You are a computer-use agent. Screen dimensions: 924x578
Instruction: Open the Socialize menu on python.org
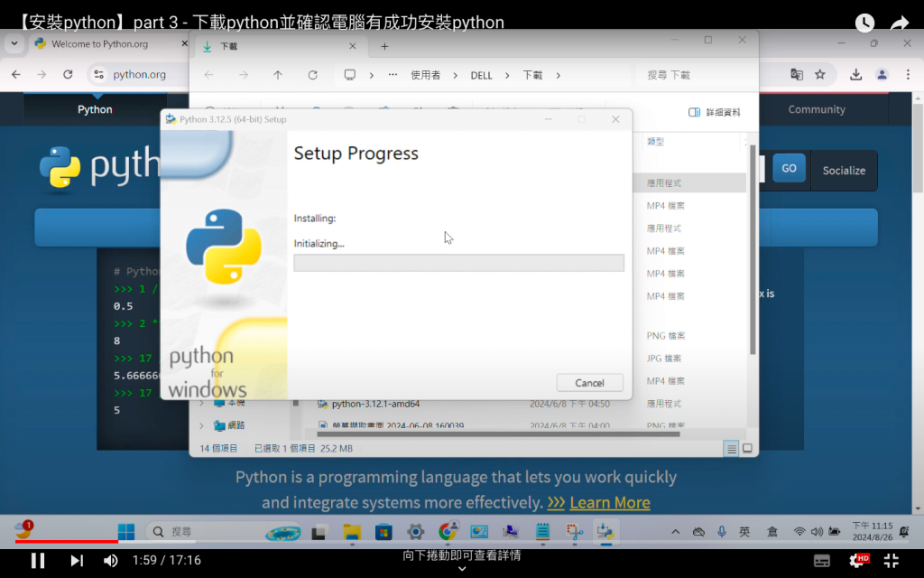pos(844,171)
